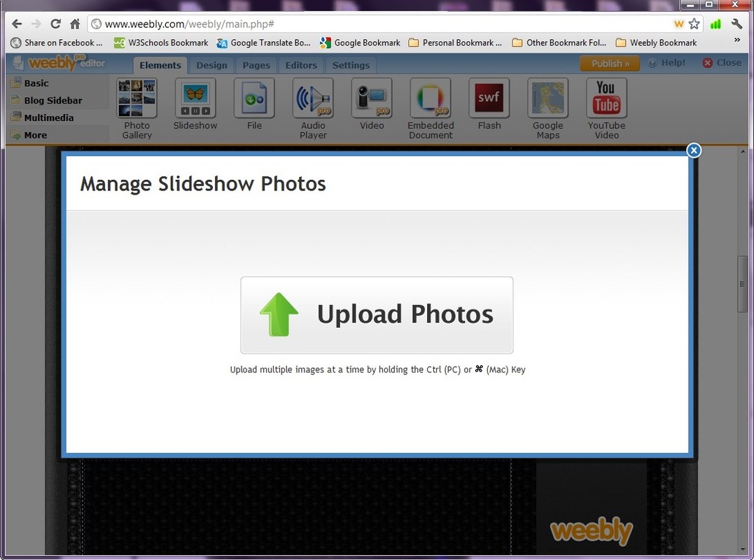
Task: Expand the More elements category
Action: click(x=35, y=135)
